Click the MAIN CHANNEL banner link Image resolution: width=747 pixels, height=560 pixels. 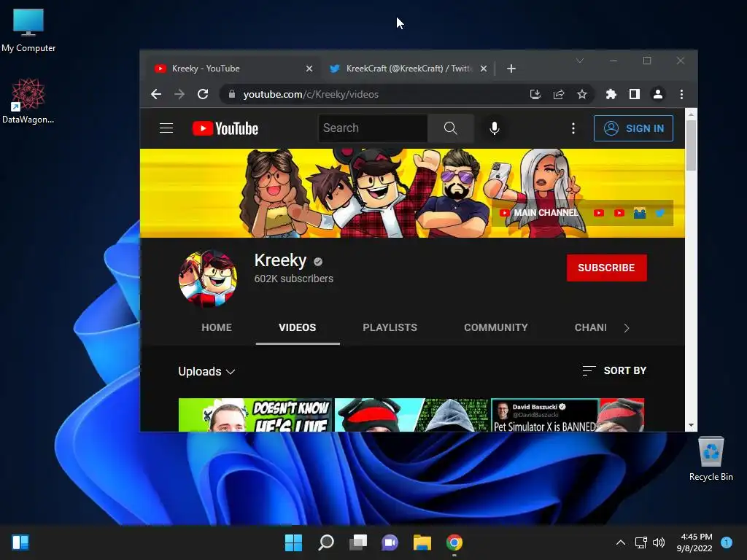(539, 213)
